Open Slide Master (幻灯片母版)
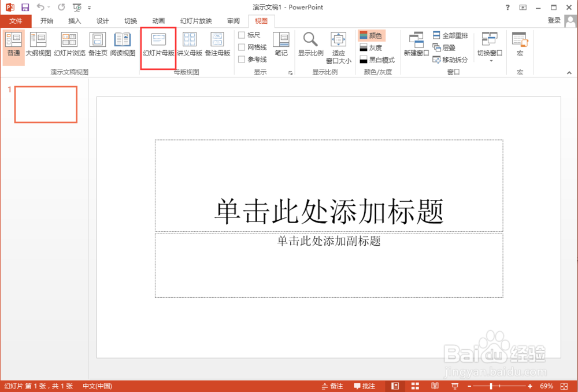Screen dimensions: 578x392 [x=158, y=45]
